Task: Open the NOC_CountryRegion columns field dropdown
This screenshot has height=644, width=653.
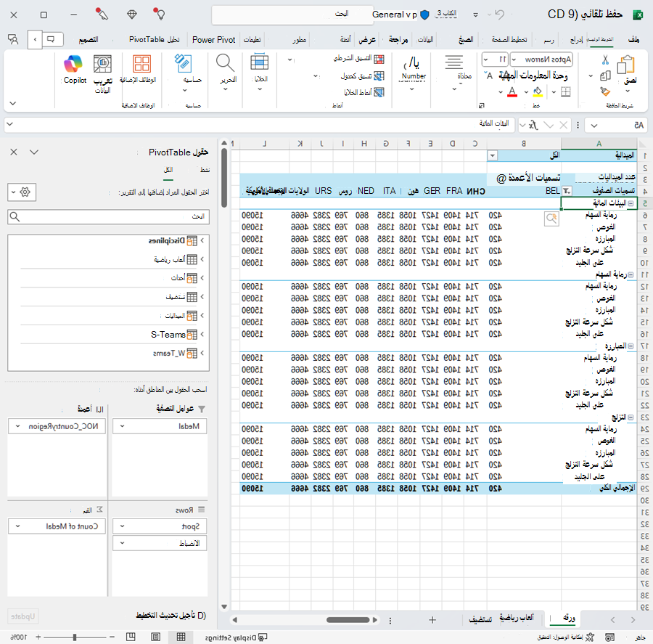Action: (x=17, y=426)
